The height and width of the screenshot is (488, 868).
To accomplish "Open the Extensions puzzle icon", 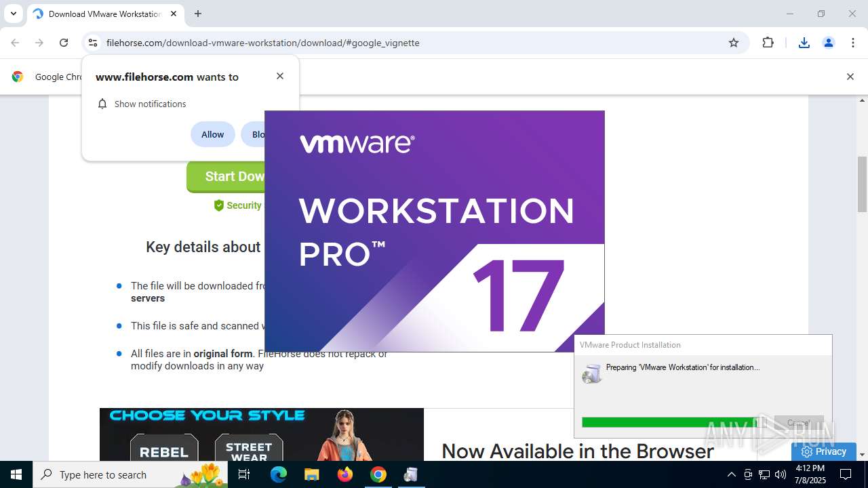I will point(768,43).
